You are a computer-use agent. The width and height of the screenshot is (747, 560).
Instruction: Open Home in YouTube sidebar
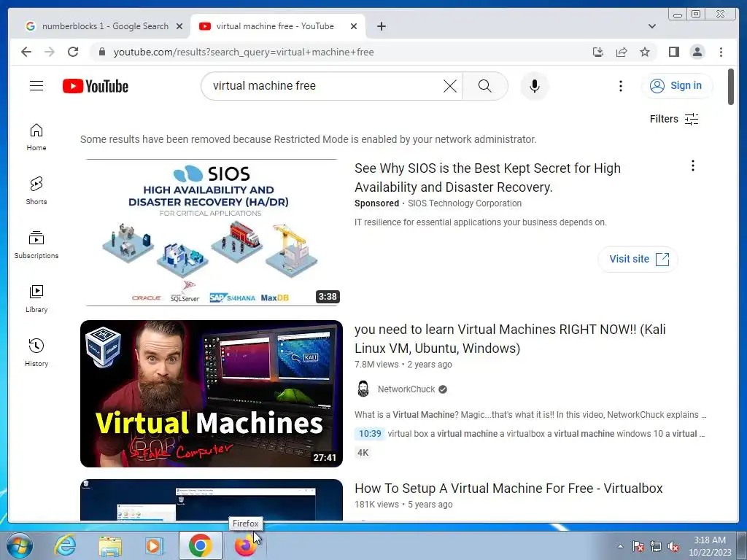36,137
